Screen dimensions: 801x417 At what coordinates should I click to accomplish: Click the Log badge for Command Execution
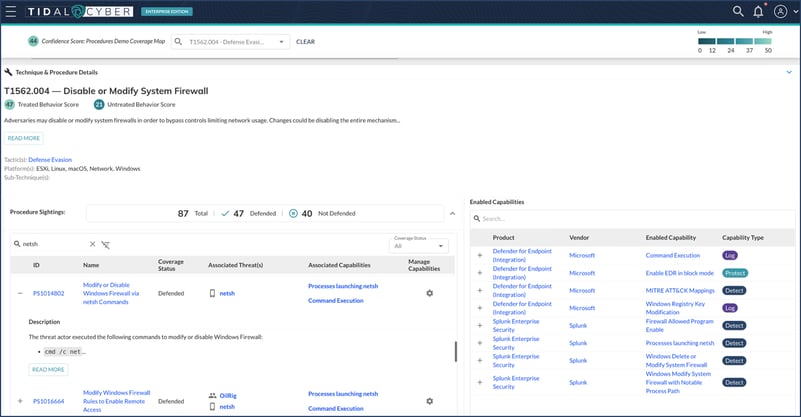pyautogui.click(x=730, y=256)
